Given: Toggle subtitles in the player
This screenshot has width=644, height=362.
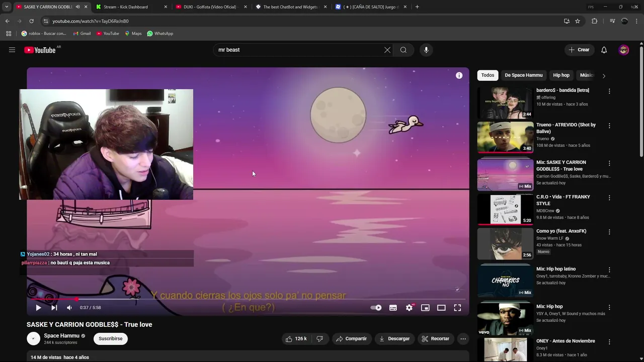Looking at the screenshot, I should (393, 308).
